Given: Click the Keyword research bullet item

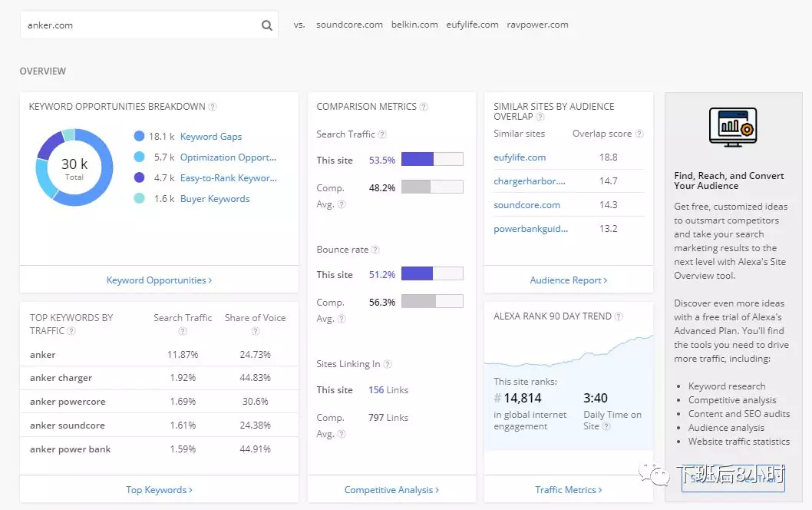Looking at the screenshot, I should pos(727,386).
